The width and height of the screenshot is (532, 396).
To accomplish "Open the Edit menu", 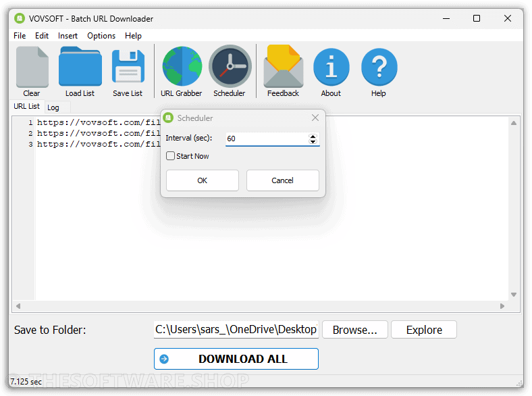I will (x=42, y=36).
